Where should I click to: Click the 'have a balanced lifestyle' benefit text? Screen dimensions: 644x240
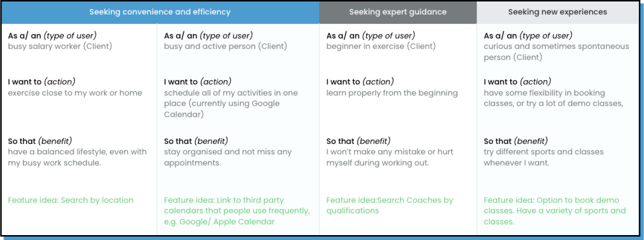[77, 157]
